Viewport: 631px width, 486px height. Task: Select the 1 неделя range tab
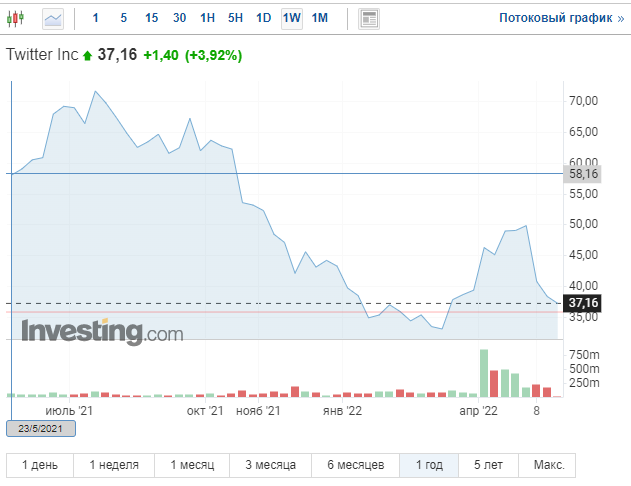114,465
